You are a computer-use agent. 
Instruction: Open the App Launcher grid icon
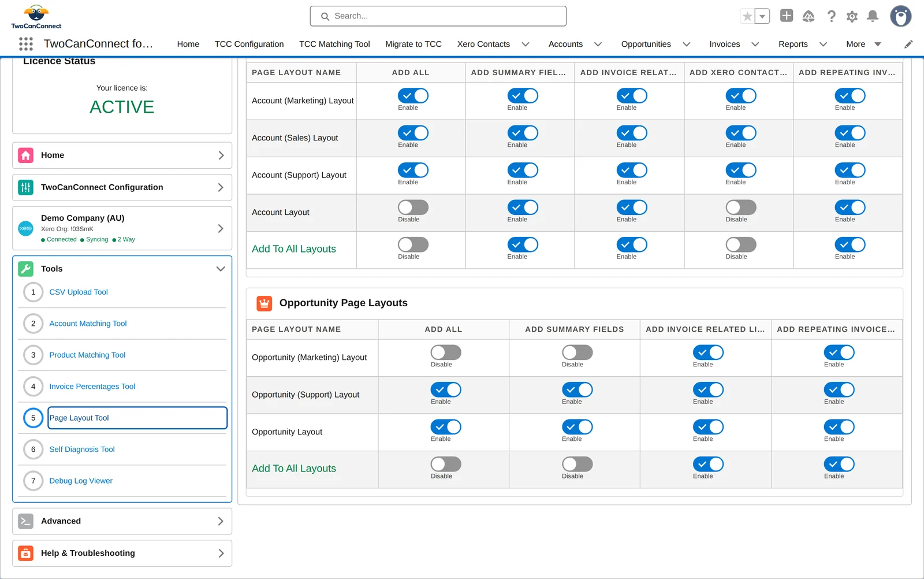(26, 44)
